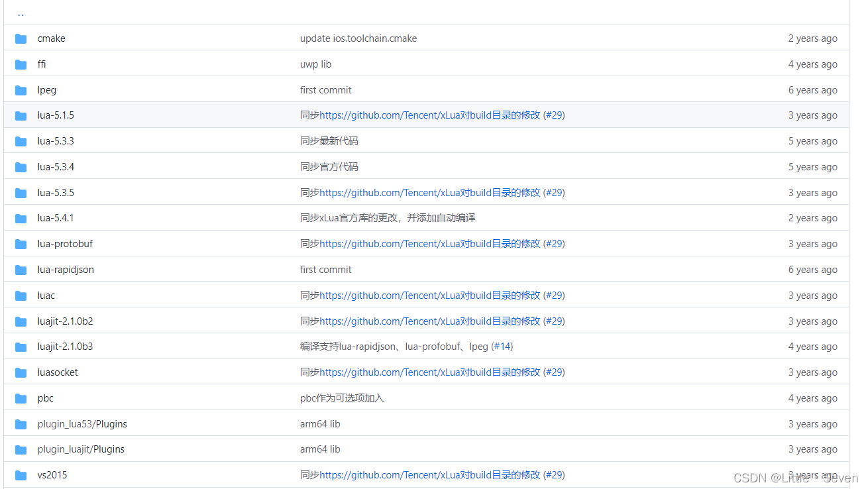
Task: Open the plugin_luajit/Plugins directory
Action: (x=80, y=449)
